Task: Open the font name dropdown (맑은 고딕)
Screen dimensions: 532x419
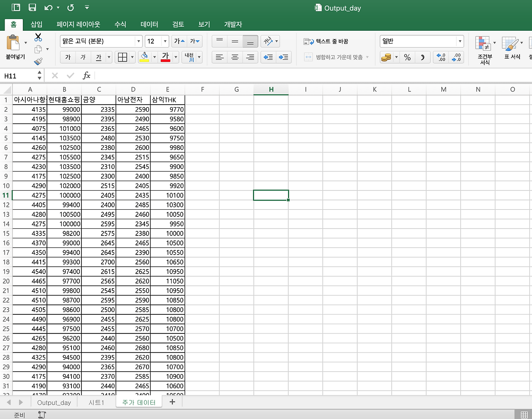Action: tap(139, 41)
